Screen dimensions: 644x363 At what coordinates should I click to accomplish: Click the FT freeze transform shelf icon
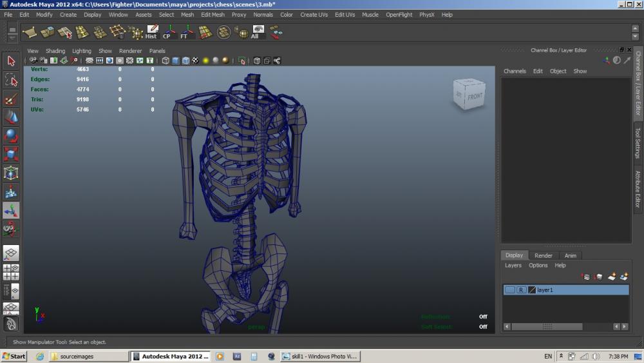(187, 32)
